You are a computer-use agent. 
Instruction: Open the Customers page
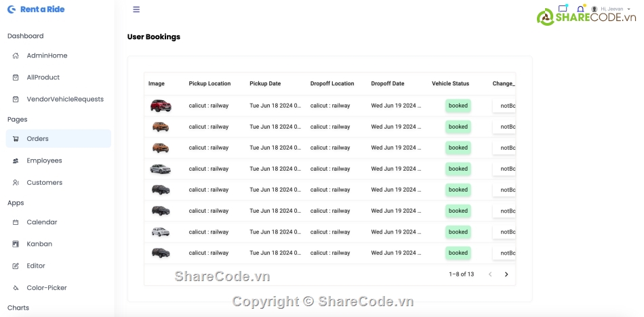coord(44,182)
